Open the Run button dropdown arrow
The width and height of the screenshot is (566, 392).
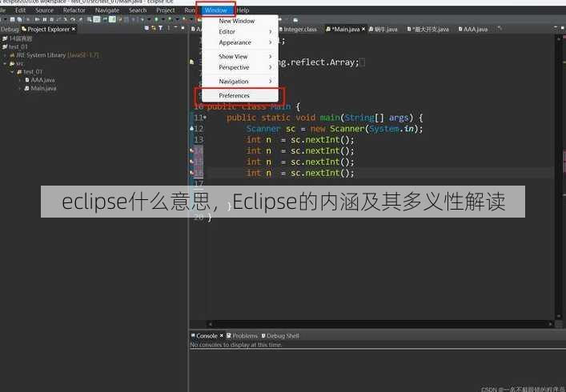tap(163, 19)
